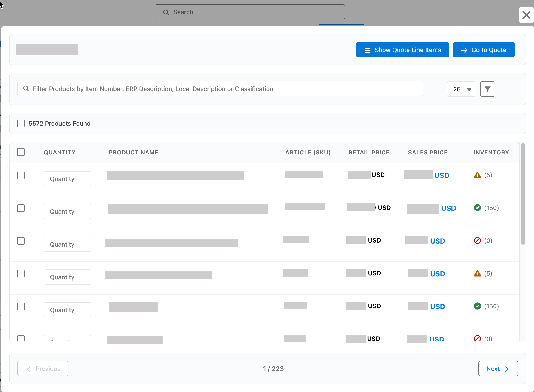Viewport: 534px width, 392px height.
Task: Open the 25 results-per-page dropdown
Action: click(x=461, y=89)
